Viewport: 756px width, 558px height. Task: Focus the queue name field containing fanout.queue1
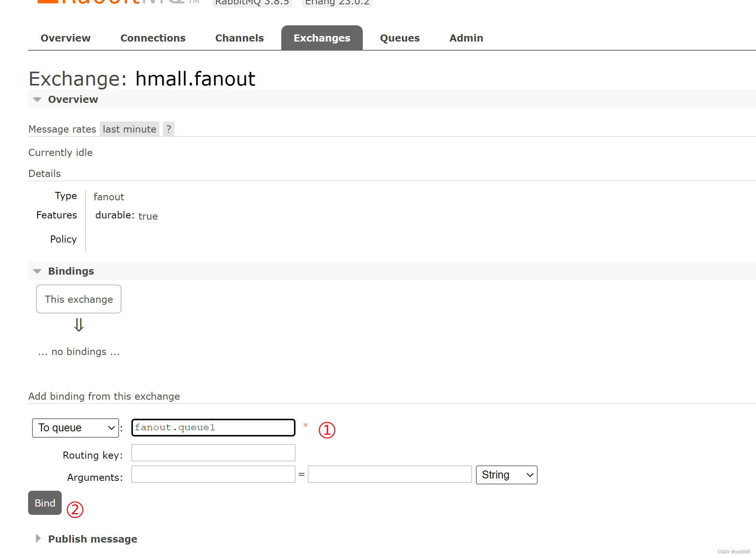tap(213, 428)
